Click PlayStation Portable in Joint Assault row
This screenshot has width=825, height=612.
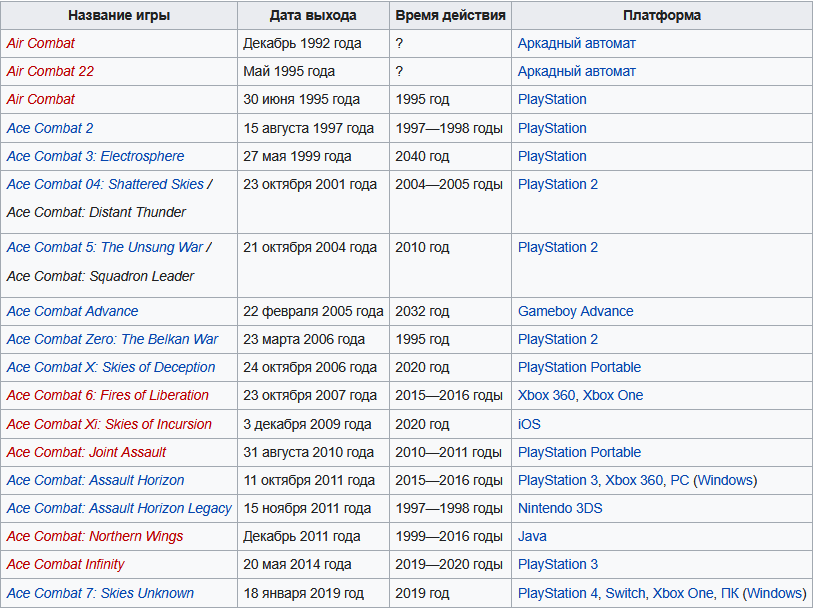[x=579, y=453]
